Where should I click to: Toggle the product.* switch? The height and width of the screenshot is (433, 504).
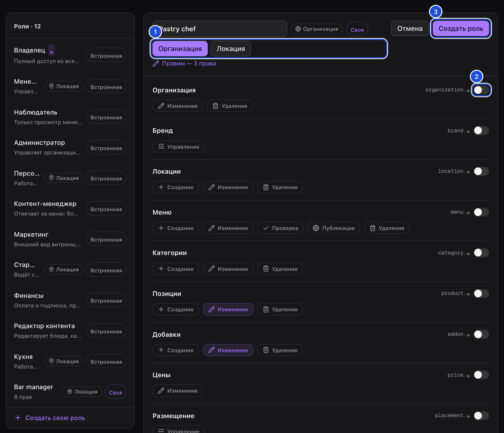pyautogui.click(x=481, y=293)
